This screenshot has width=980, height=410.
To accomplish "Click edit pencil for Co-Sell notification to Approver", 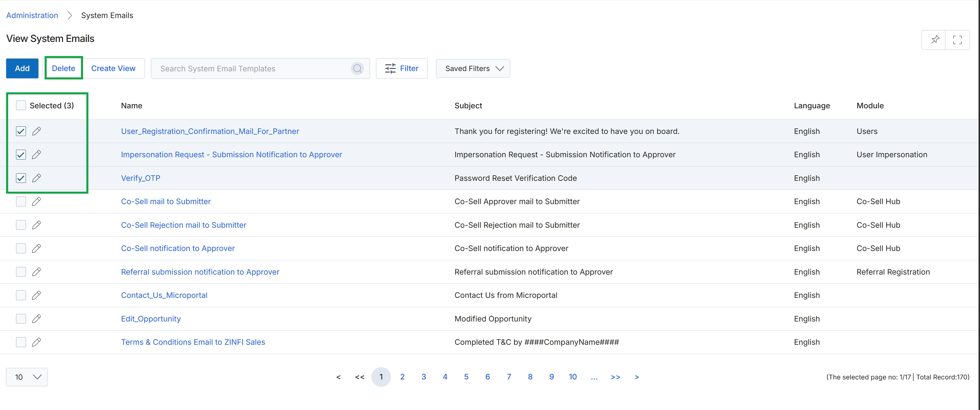I will [x=36, y=248].
